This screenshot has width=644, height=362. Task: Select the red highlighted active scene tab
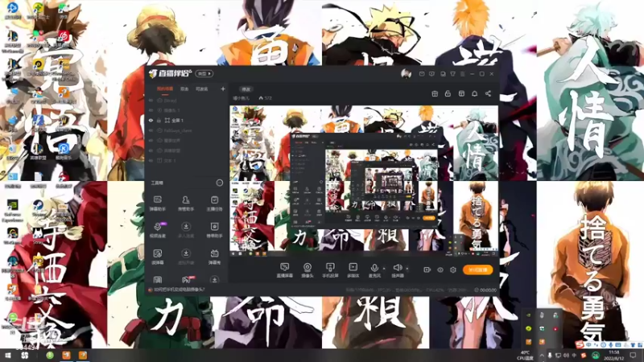tap(165, 88)
